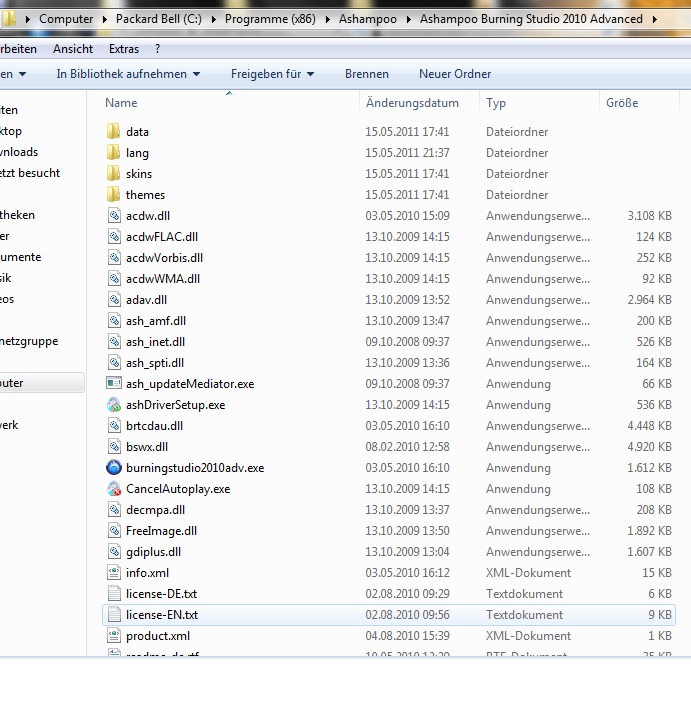
Task: Click the CancelAutoplay.exe icon
Action: [x=113, y=489]
